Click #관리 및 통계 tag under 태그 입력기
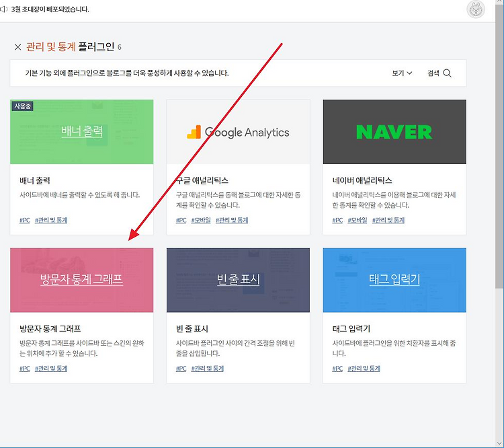The height and width of the screenshot is (448, 504). click(364, 369)
